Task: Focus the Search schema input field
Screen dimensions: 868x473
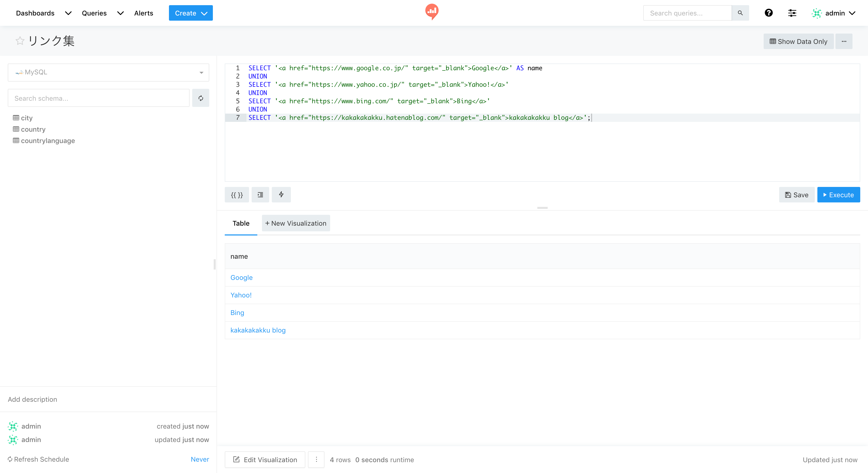Action: (x=98, y=98)
